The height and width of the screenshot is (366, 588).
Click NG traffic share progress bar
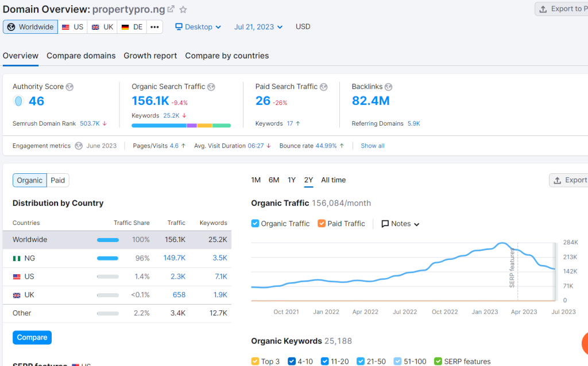pos(107,259)
